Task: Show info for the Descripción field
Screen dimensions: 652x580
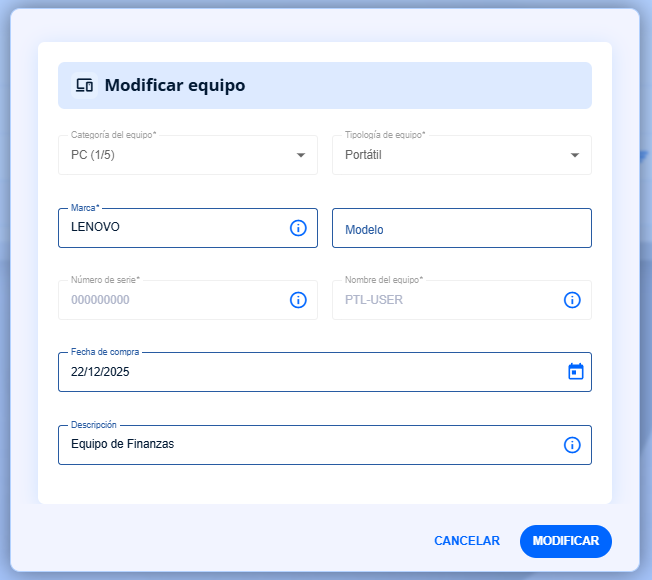Action: (572, 445)
